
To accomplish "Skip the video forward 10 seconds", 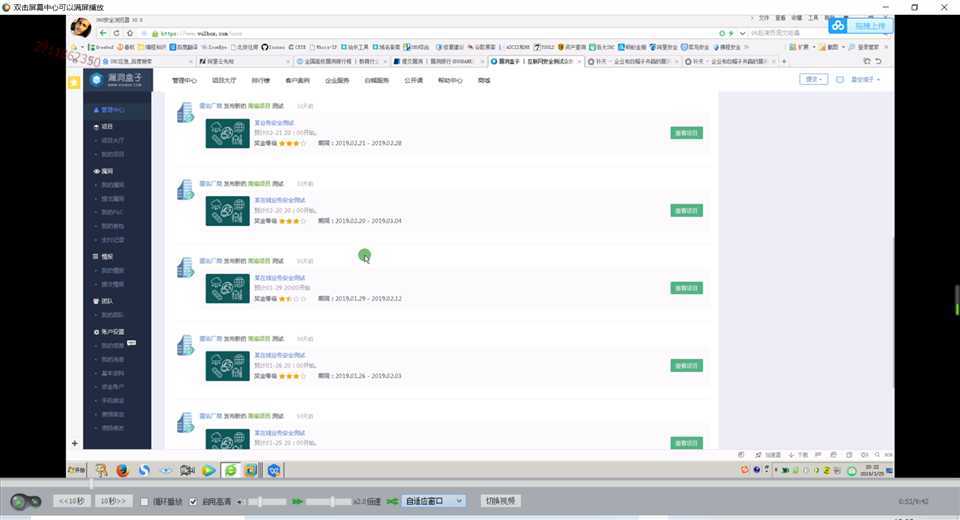I will tap(113, 501).
